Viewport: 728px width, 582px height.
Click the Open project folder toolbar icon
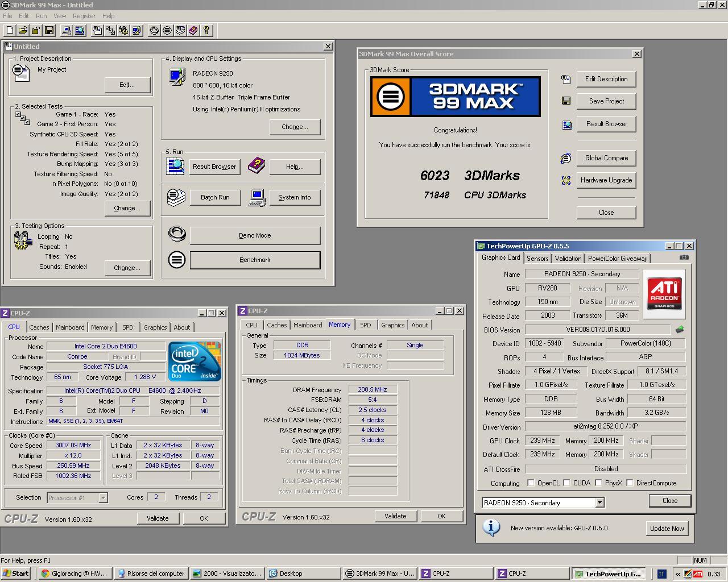pos(23,30)
